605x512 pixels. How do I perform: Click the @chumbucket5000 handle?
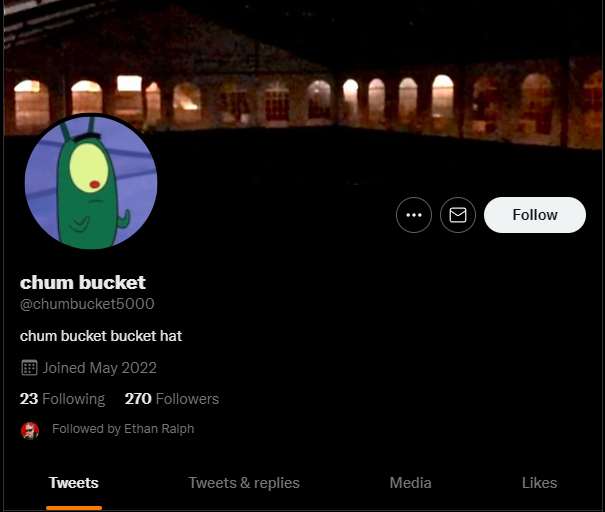click(87, 304)
